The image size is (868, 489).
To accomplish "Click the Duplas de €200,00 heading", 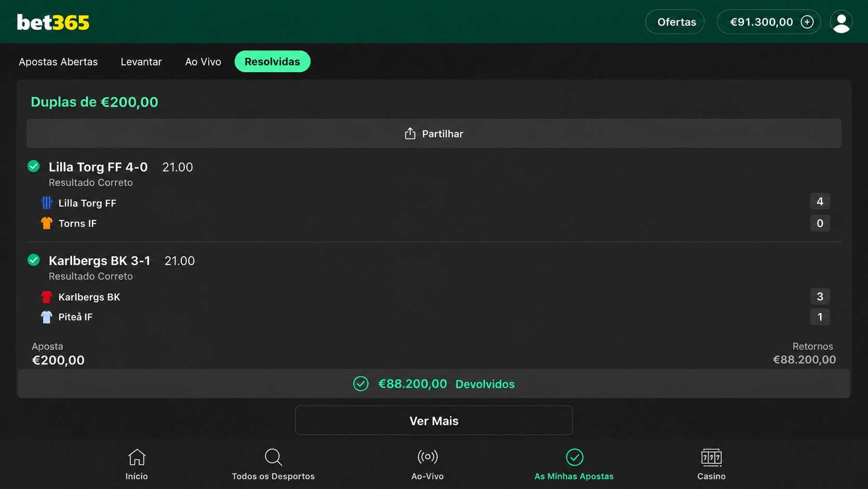I will pyautogui.click(x=94, y=102).
